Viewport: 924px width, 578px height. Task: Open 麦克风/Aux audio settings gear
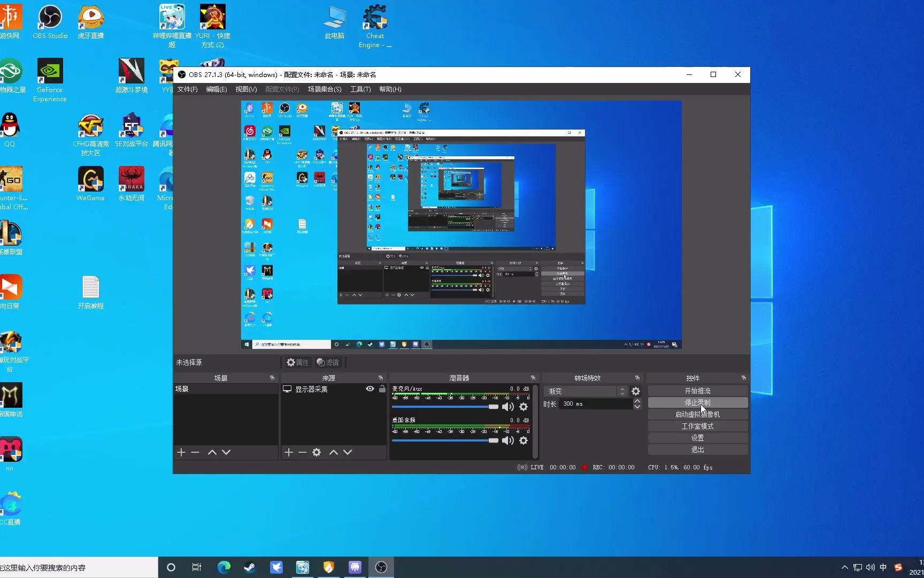523,407
